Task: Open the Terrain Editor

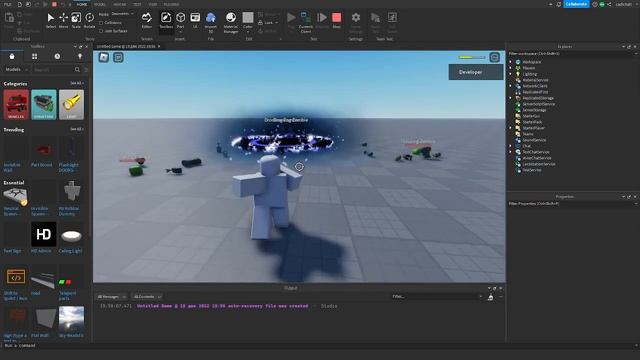Action: coord(147,20)
